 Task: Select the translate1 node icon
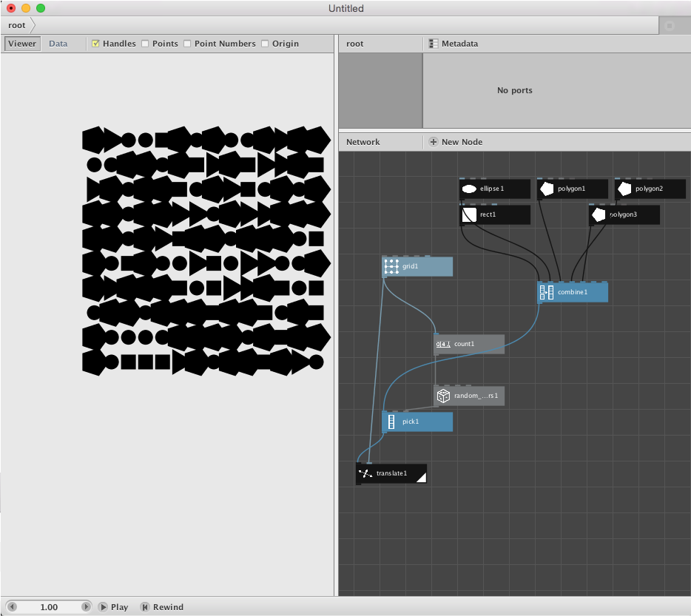point(365,474)
